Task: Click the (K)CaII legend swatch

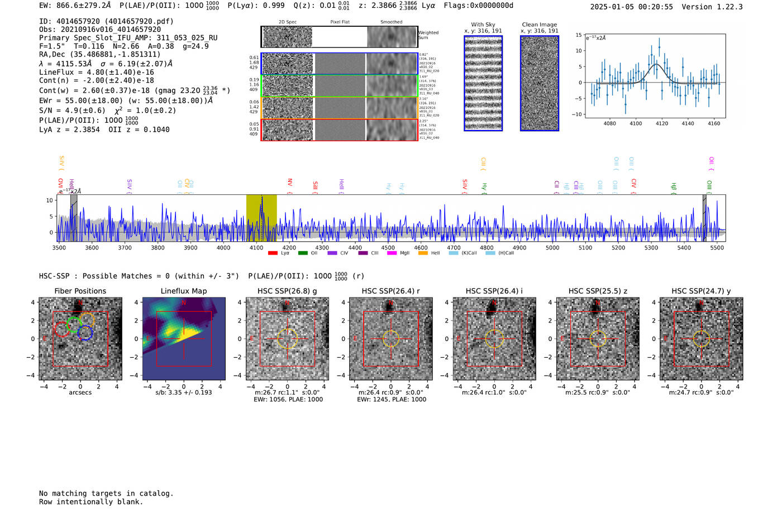Action: (454, 253)
